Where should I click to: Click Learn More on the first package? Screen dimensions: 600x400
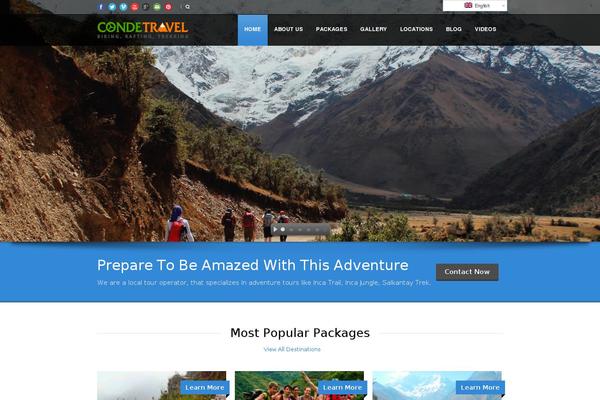[205, 387]
